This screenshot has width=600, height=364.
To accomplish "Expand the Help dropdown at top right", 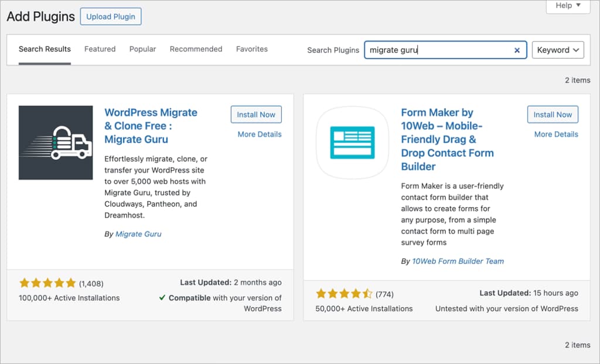I will (567, 5).
